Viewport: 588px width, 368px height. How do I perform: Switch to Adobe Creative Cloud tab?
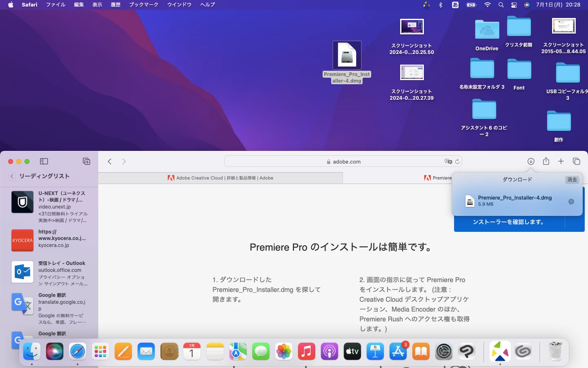coord(220,178)
